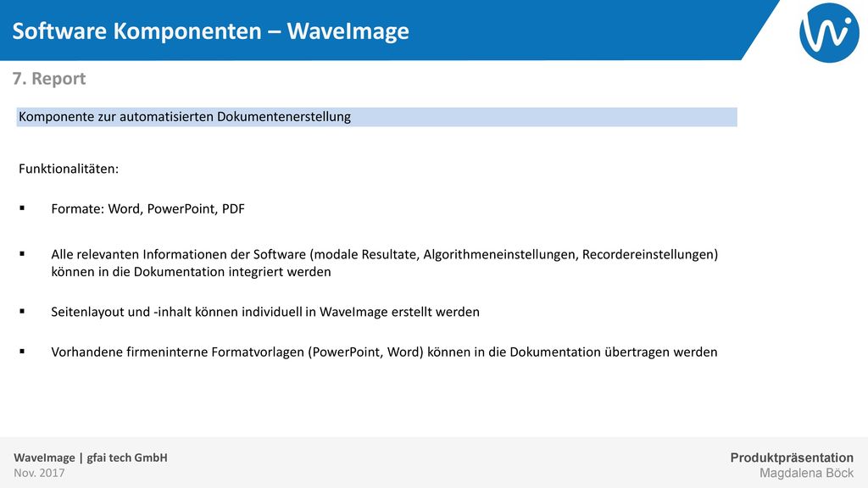Click the 7. Report subtitle
The width and height of the screenshot is (868, 488).
point(48,79)
